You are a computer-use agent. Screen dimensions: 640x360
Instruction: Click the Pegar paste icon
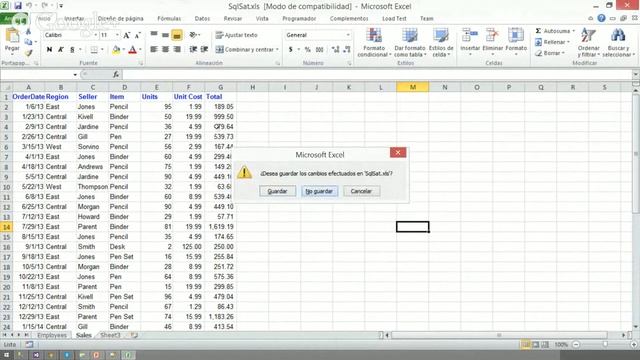12,36
